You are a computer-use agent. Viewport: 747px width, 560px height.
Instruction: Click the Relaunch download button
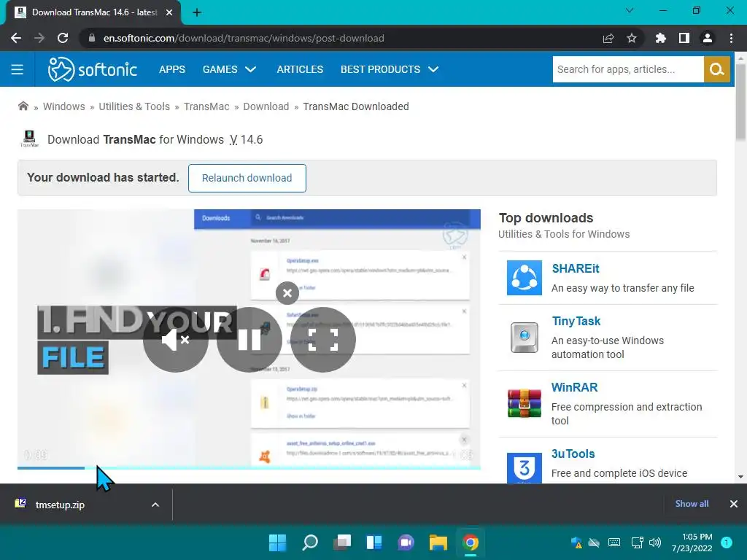[247, 178]
